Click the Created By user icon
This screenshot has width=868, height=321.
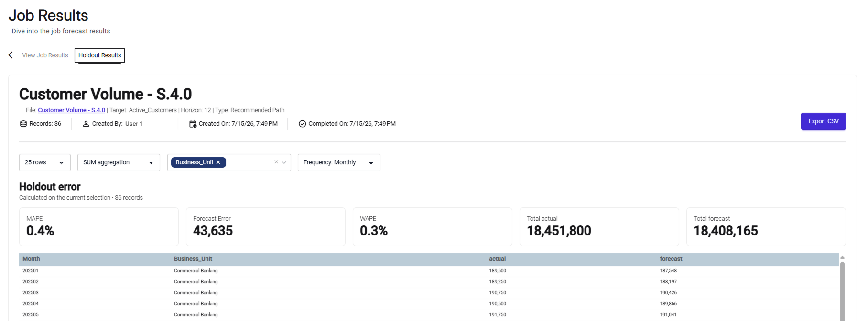pos(86,124)
